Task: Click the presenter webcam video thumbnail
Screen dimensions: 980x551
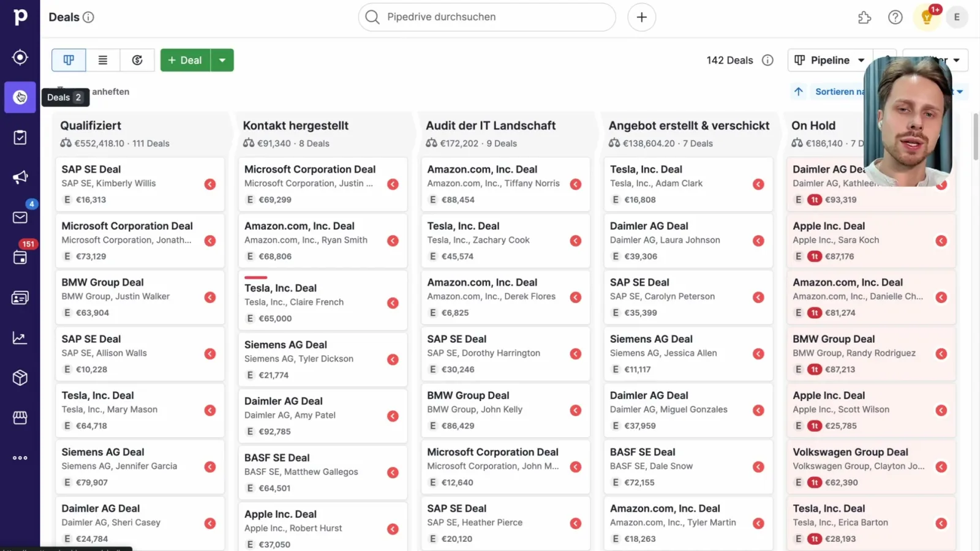Action: [908, 121]
